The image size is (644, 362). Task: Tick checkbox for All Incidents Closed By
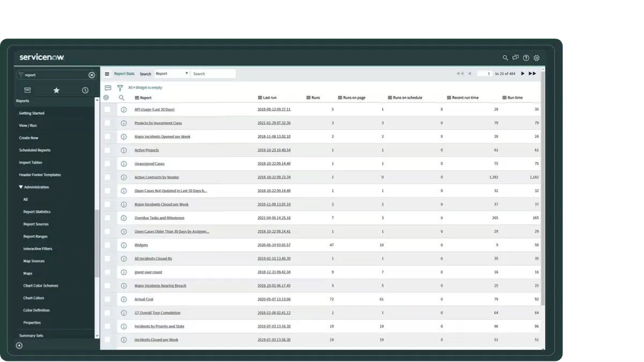(107, 258)
